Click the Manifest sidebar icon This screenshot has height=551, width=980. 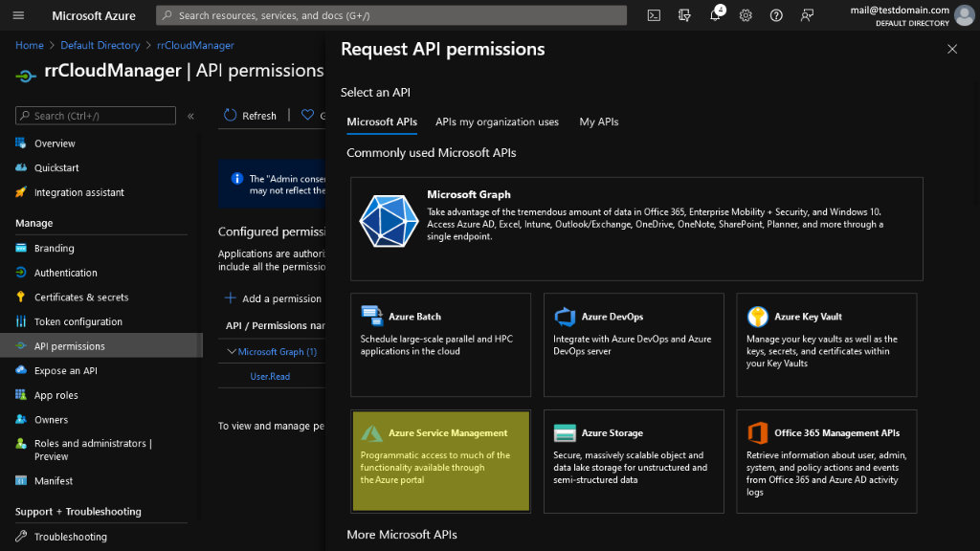pyautogui.click(x=21, y=480)
